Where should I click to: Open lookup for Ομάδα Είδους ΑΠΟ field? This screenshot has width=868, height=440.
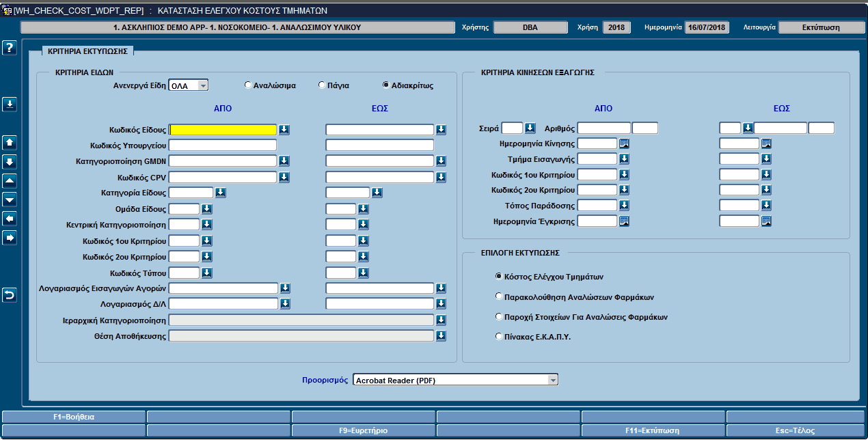206,209
